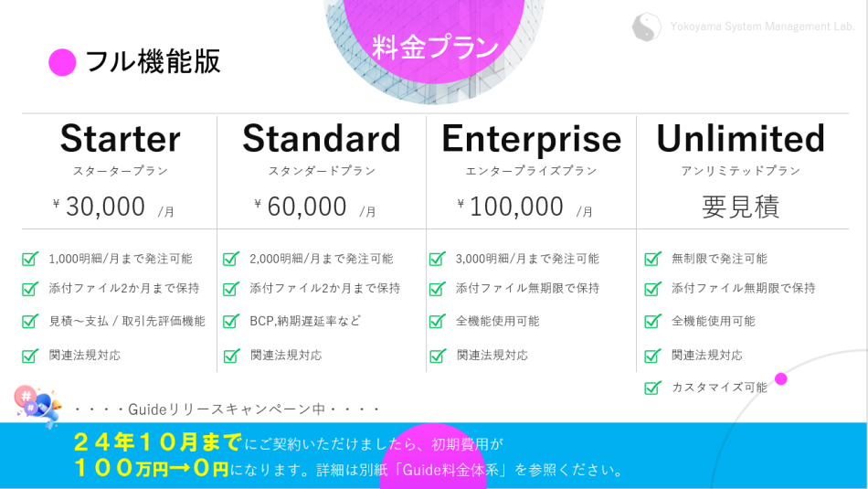The image size is (868, 489).
Task: Click the 要見積 quote text
Action: click(x=740, y=207)
